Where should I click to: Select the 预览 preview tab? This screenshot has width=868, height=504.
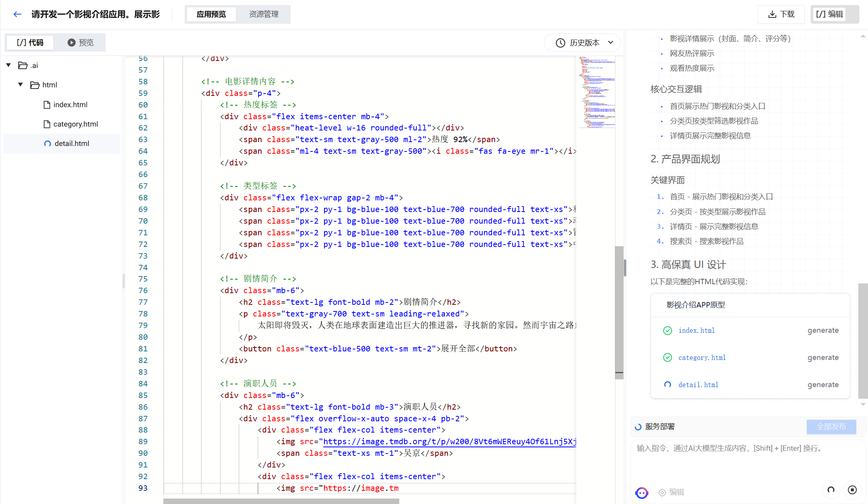(80, 42)
